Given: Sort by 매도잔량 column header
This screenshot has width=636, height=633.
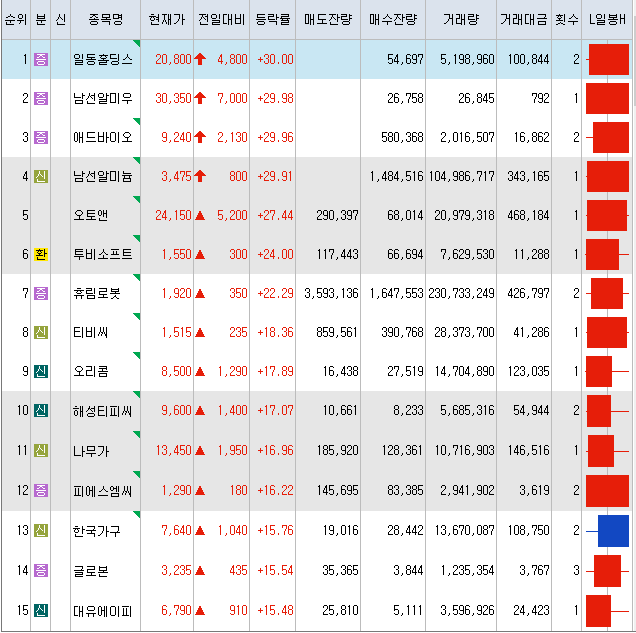Looking at the screenshot, I should pos(328,19).
